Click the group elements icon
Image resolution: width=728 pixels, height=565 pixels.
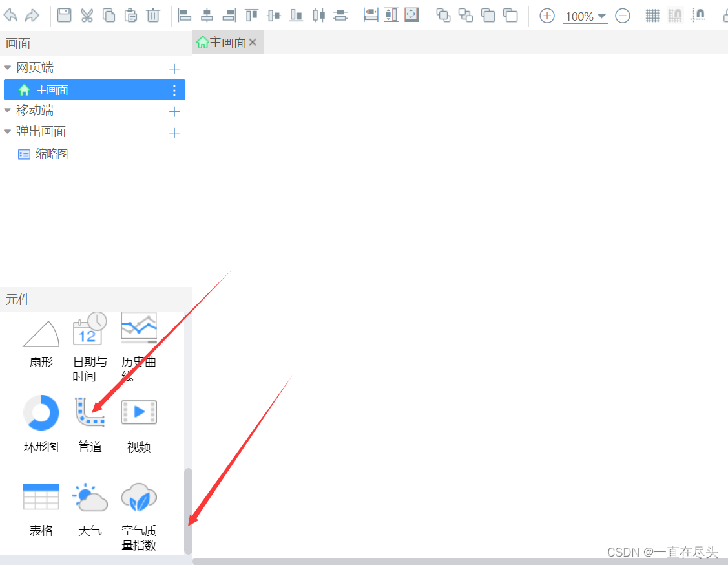pyautogui.click(x=443, y=16)
